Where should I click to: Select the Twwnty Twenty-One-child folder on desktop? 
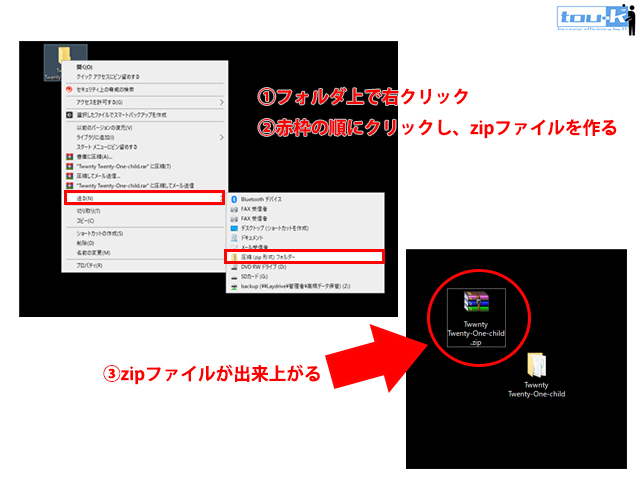click(536, 375)
